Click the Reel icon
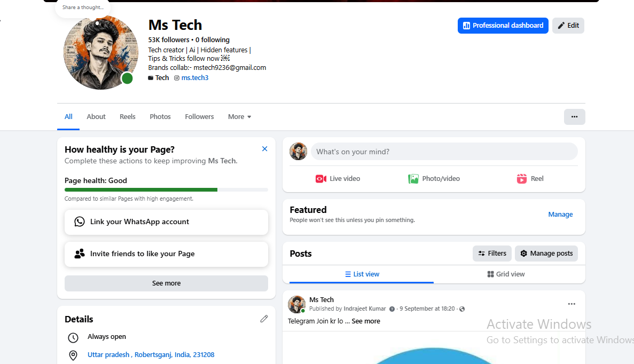The width and height of the screenshot is (634, 364). click(522, 179)
